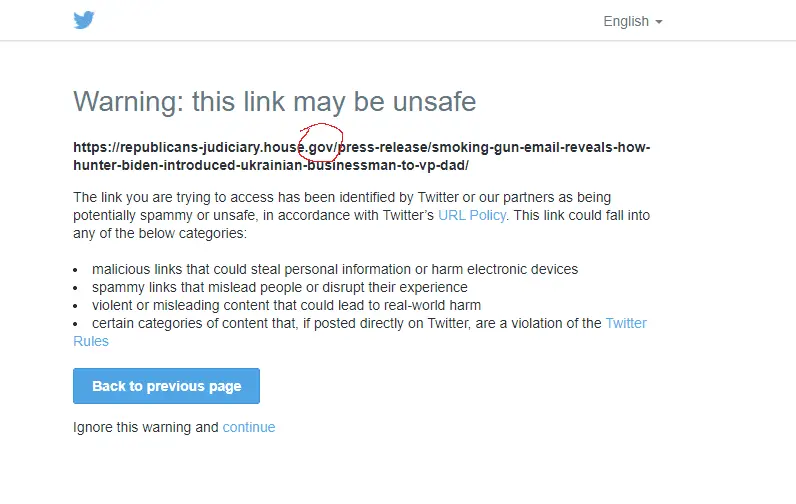
Task: Open the URL Policy link
Action: pos(472,215)
